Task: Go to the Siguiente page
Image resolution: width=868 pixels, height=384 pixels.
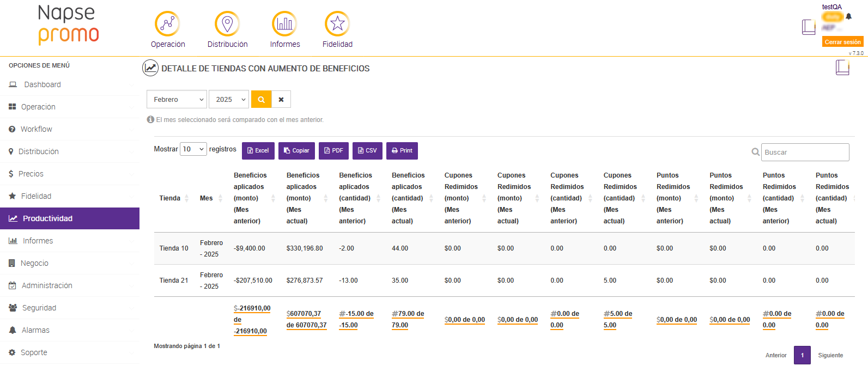Action: 830,355
